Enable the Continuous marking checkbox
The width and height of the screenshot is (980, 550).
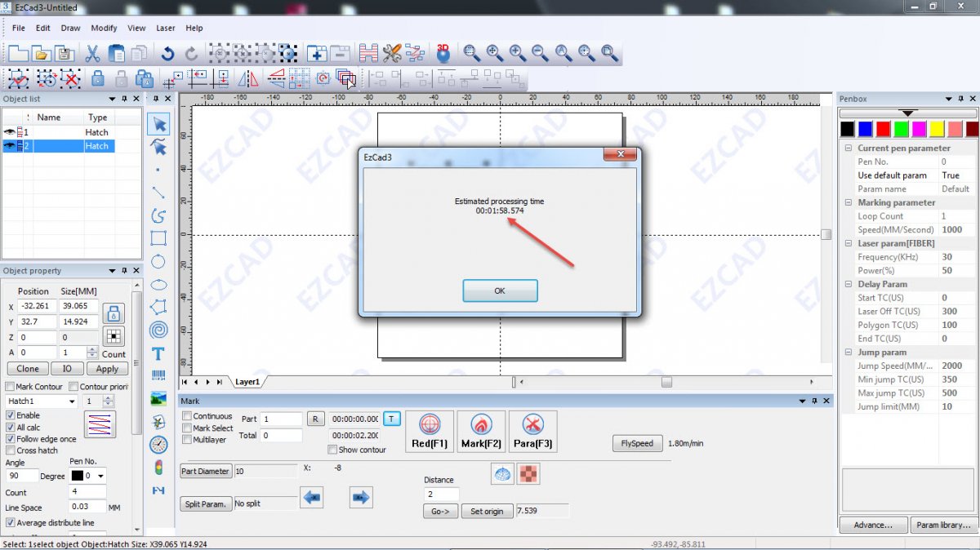(188, 416)
